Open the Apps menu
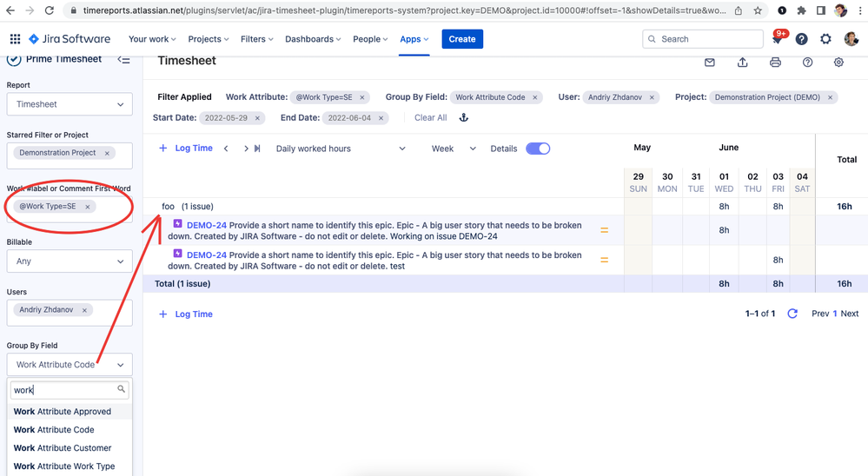 [x=414, y=39]
